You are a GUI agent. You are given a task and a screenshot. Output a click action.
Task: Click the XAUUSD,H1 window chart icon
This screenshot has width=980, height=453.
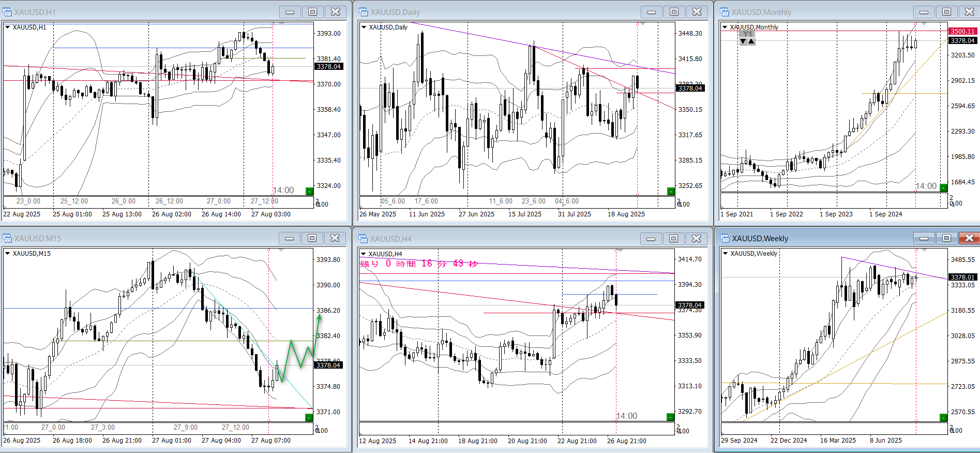[8, 12]
